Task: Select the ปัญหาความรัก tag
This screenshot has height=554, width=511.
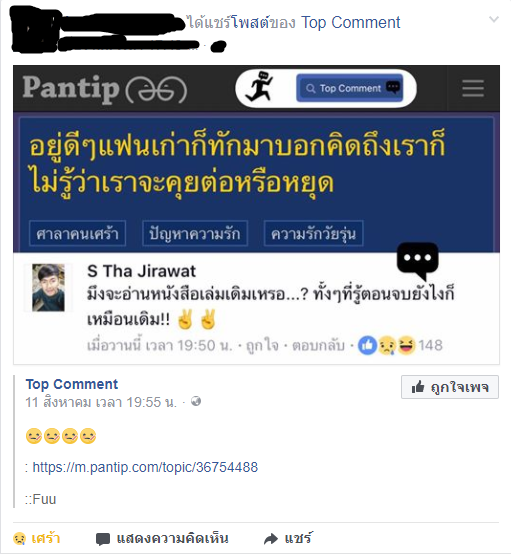Action: tap(195, 234)
